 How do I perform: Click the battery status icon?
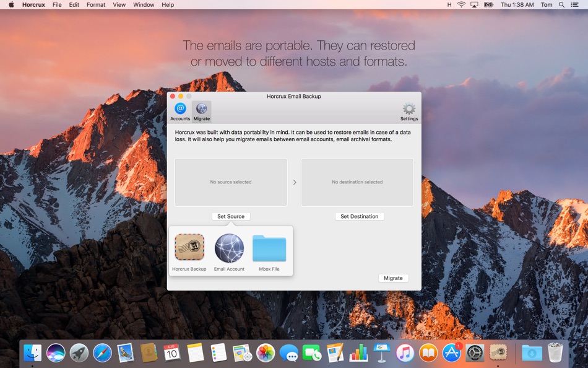(488, 5)
